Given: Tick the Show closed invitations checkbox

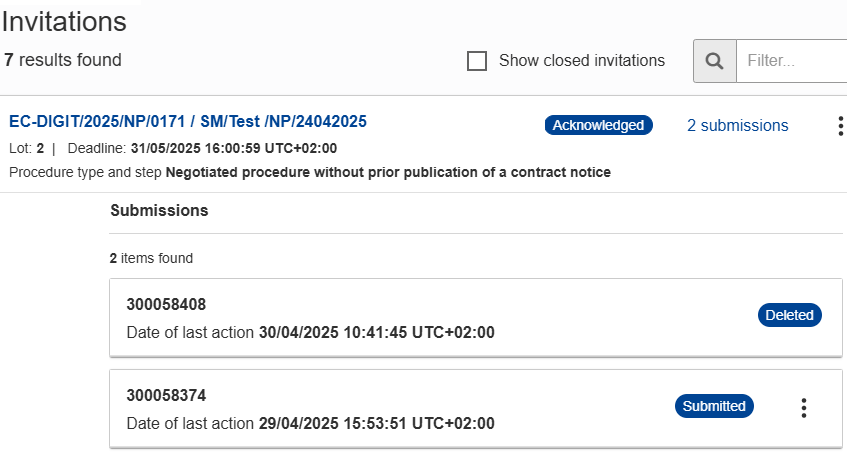Looking at the screenshot, I should click(x=478, y=61).
